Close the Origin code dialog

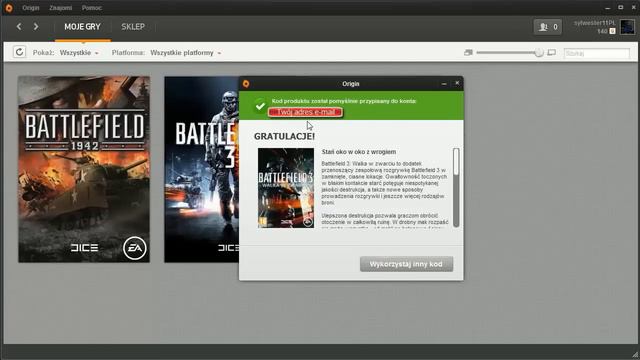[x=457, y=83]
